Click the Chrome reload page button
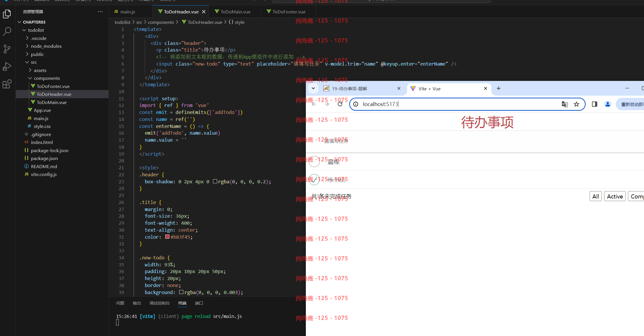The height and width of the screenshot is (336, 644). (x=340, y=104)
